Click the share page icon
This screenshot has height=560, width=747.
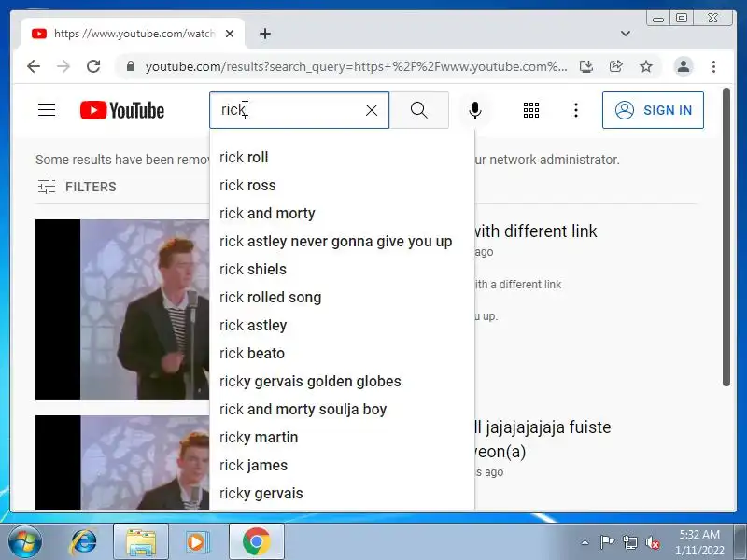[616, 66]
